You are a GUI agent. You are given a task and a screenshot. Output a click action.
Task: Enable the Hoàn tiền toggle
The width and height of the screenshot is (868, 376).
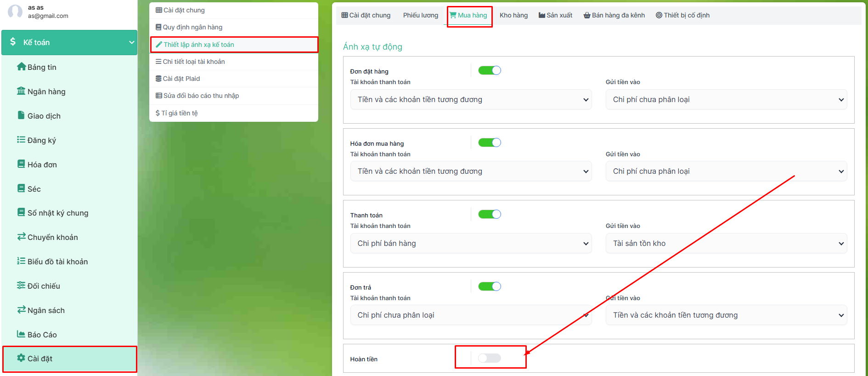(490, 358)
